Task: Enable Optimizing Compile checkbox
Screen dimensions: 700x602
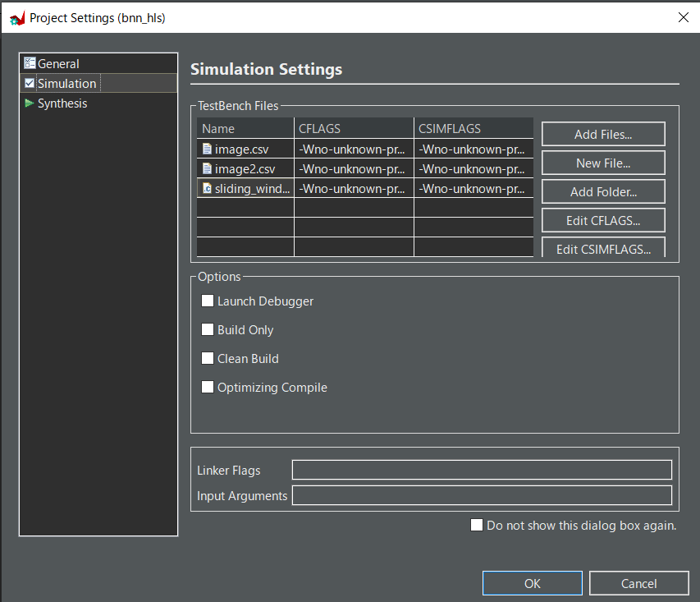Action: tap(208, 388)
